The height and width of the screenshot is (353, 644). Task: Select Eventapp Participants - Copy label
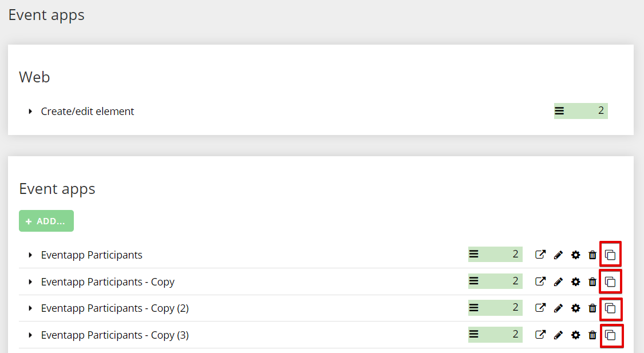tap(108, 282)
